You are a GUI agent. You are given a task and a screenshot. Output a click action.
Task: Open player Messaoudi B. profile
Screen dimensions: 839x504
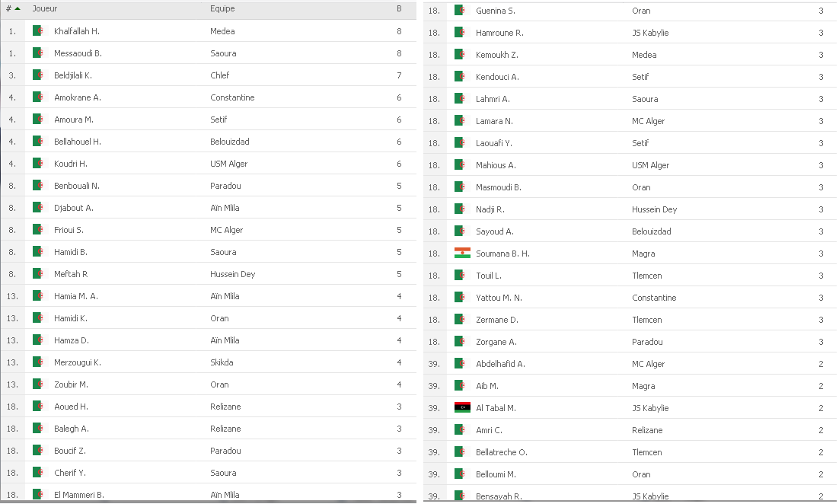pyautogui.click(x=78, y=53)
